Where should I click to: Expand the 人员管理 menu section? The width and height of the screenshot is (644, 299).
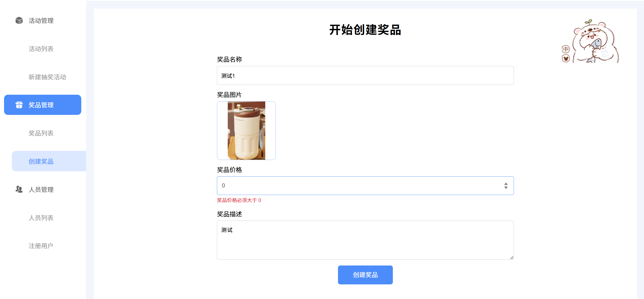41,189
